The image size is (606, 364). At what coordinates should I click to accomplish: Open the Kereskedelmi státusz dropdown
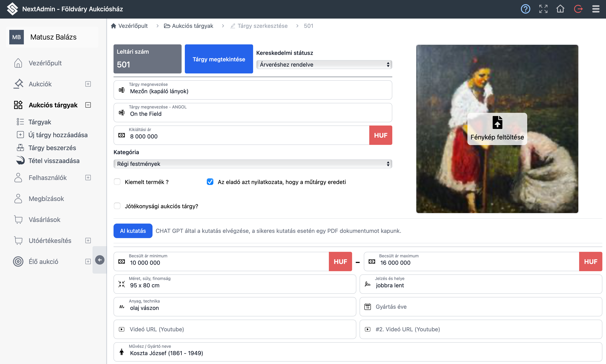tap(324, 65)
